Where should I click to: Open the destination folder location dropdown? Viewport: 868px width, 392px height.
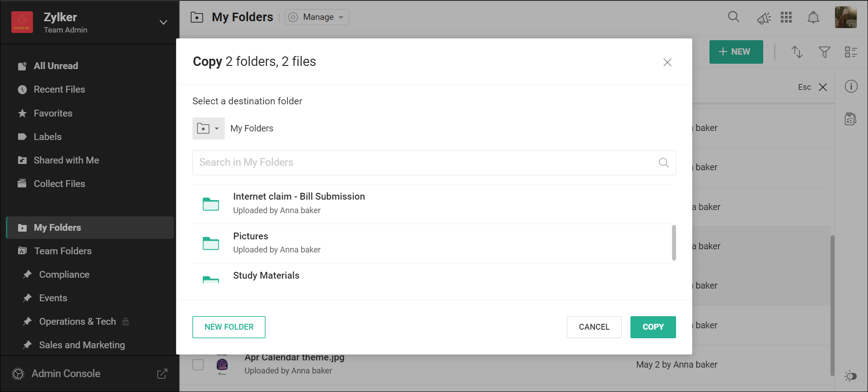tap(208, 129)
